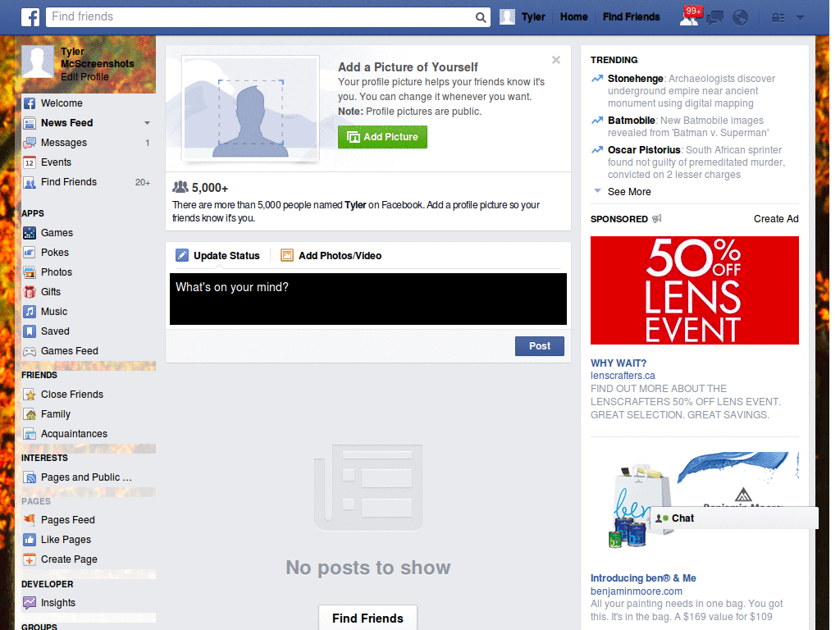Click the profile picture placeholder thumbnail

coord(251,109)
